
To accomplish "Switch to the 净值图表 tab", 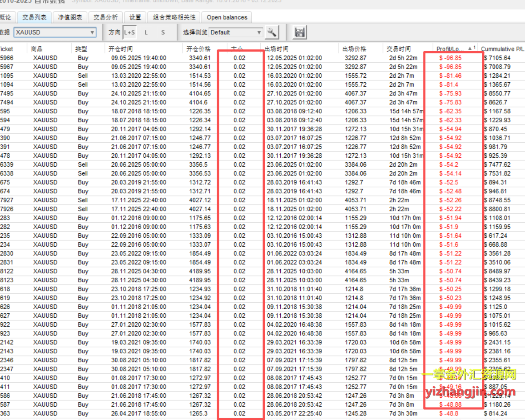I will click(x=70, y=17).
